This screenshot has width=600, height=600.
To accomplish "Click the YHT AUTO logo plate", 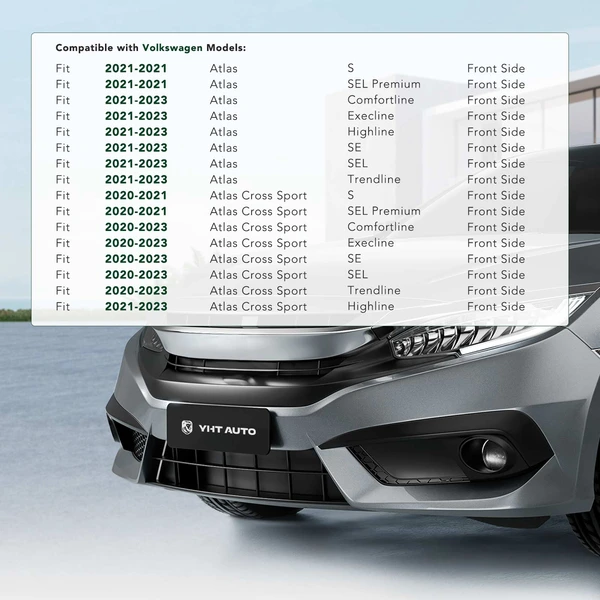I will (218, 429).
